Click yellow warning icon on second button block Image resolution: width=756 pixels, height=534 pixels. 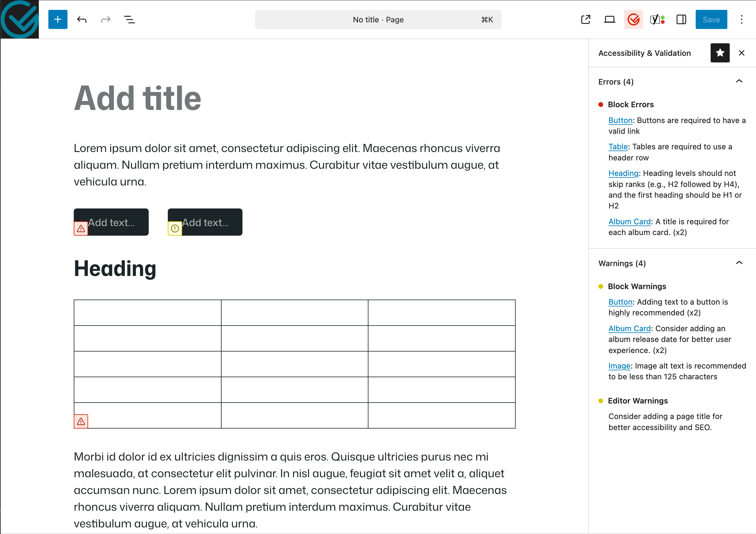(175, 228)
